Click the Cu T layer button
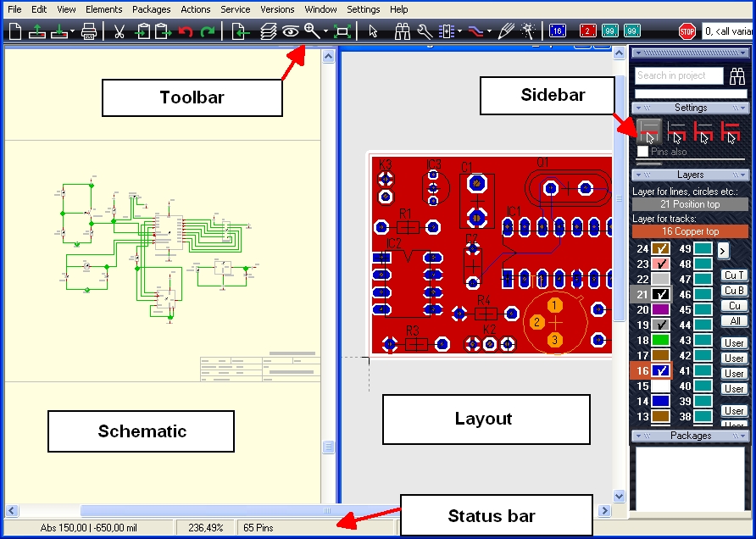The height and width of the screenshot is (539, 756). 734,275
